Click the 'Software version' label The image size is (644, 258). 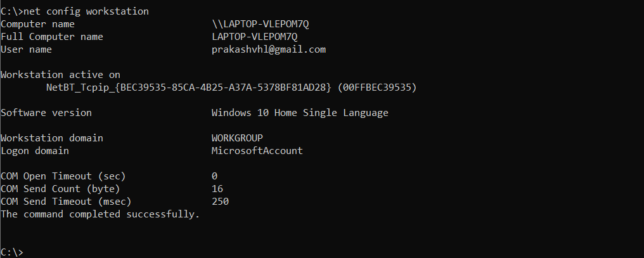click(x=46, y=113)
